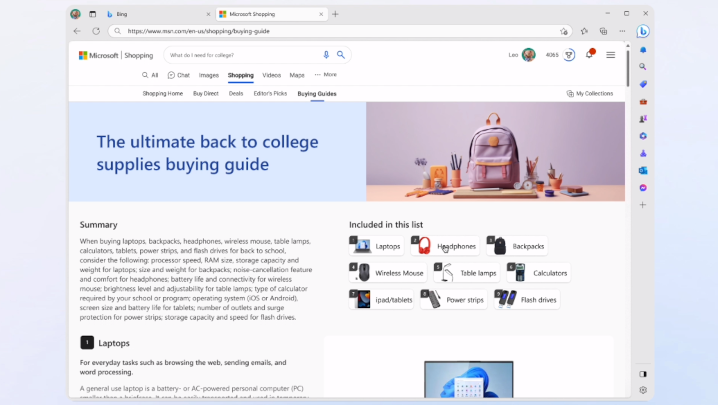Click the magnifier icon in Bing search box
Viewport: 718px width, 405px height.
(x=341, y=55)
